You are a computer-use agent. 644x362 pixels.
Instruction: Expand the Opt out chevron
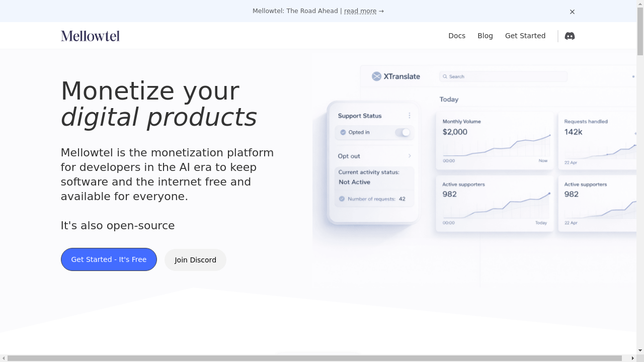click(410, 156)
